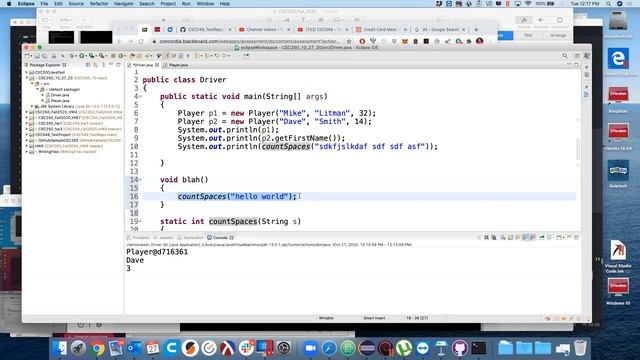This screenshot has height=360, width=640.
Task: Open Zoom app from the Dock
Action: (311, 348)
